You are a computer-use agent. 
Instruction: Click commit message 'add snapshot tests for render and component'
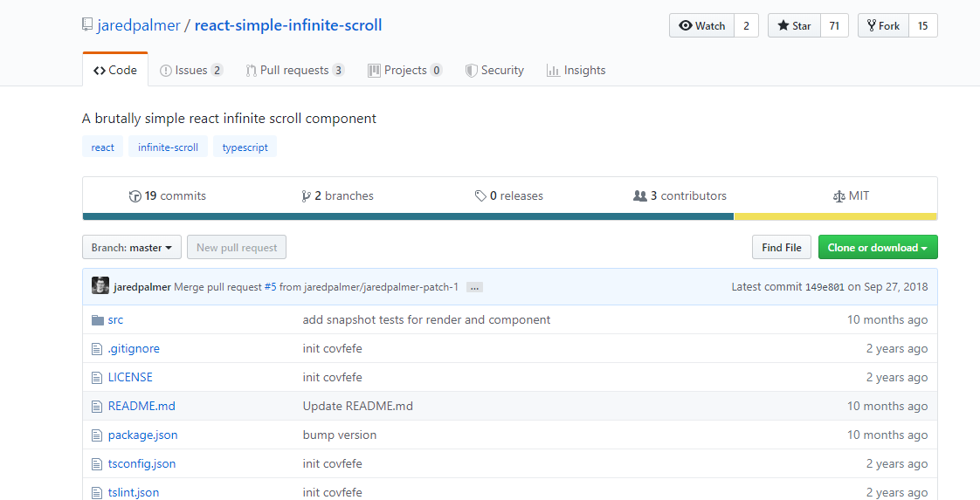coord(427,319)
